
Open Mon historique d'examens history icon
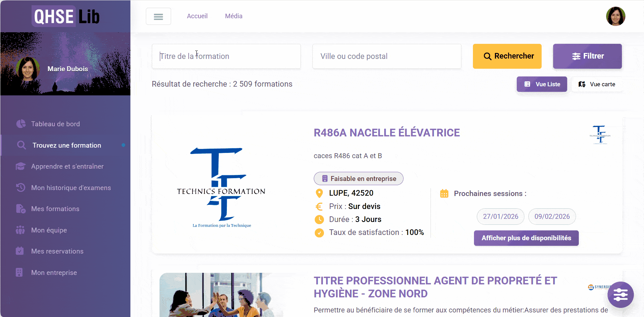tap(21, 188)
